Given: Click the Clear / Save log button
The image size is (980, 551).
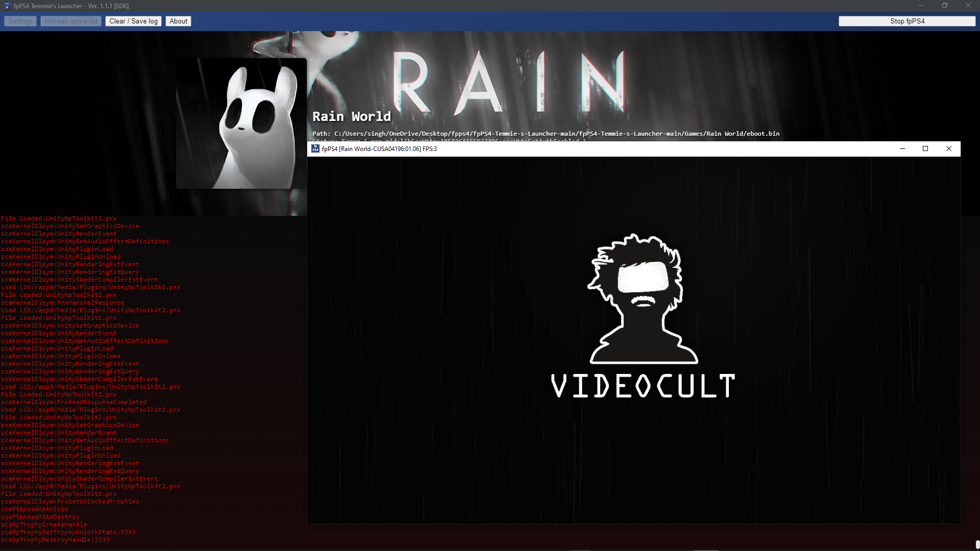Looking at the screenshot, I should 133,21.
